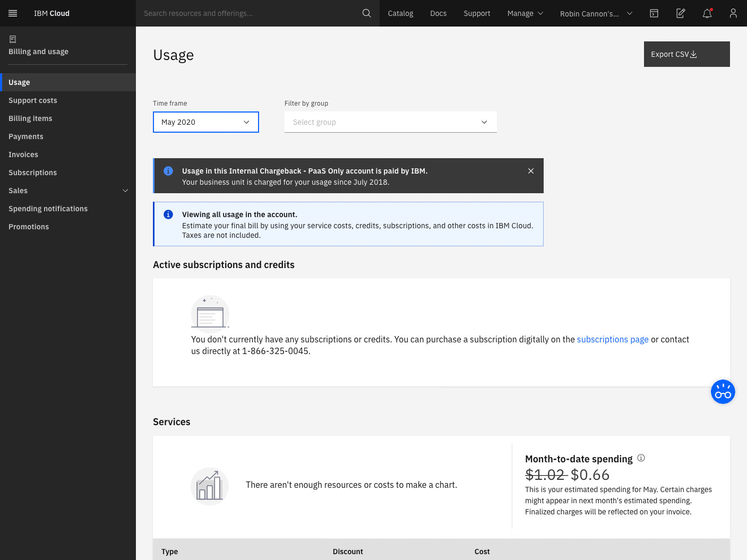Follow the subscriptions page link
This screenshot has width=747, height=560.
click(x=613, y=339)
